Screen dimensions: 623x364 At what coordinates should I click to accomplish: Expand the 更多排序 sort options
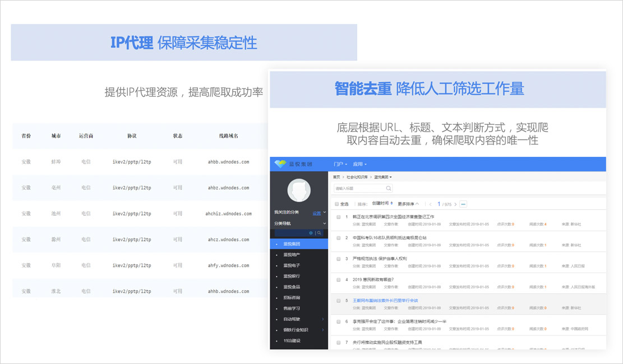point(408,204)
